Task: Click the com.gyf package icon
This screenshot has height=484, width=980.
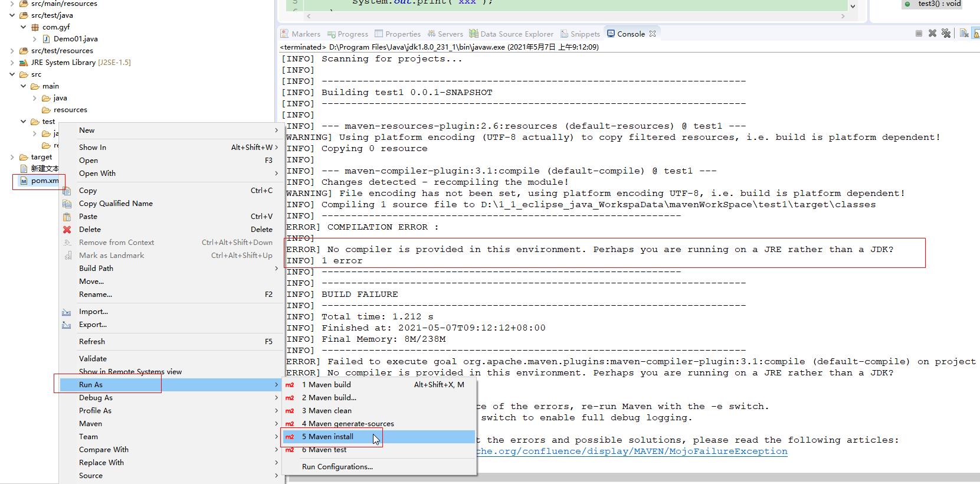Action: (35, 27)
